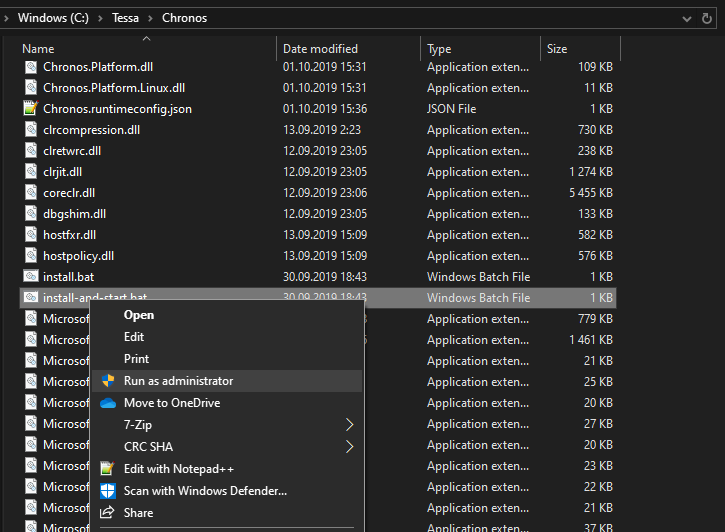
Task: Click the OneDrive cloud icon in context menu
Action: click(108, 403)
